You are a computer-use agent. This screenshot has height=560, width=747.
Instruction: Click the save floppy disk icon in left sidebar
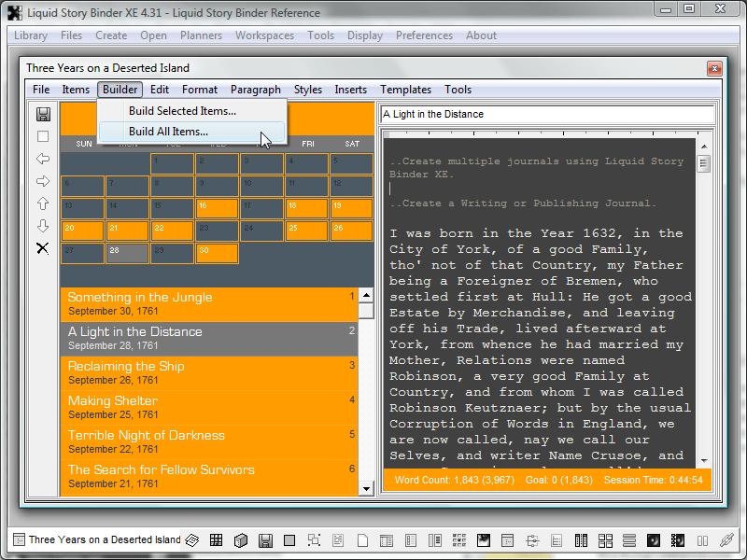click(x=43, y=114)
